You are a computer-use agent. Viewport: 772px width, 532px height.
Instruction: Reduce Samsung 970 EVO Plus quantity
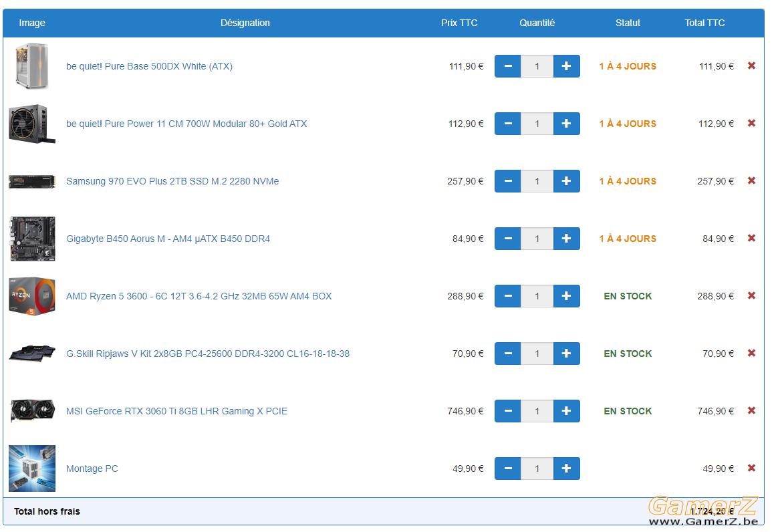pyautogui.click(x=508, y=181)
